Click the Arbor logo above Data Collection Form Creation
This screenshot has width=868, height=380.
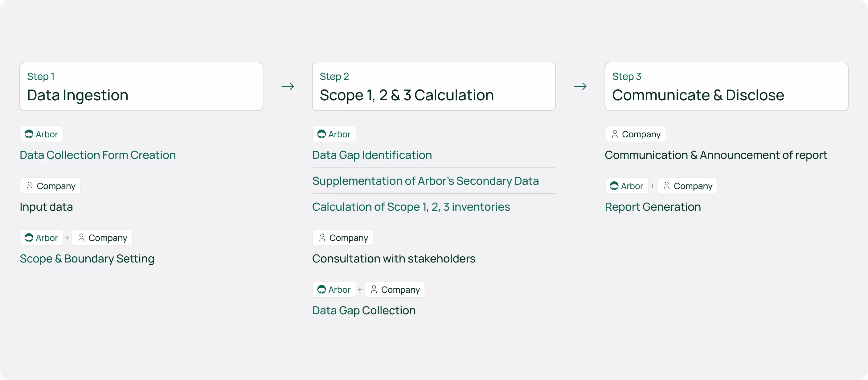click(x=29, y=134)
